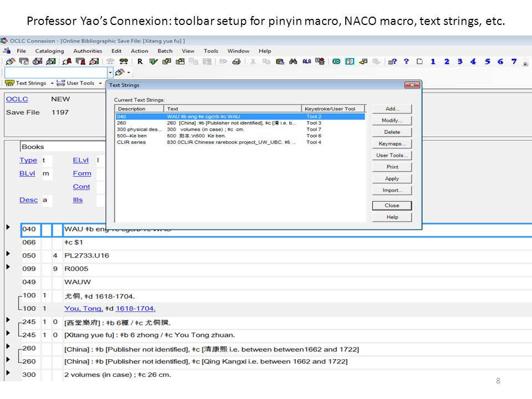Click the Description column header

pos(140,109)
